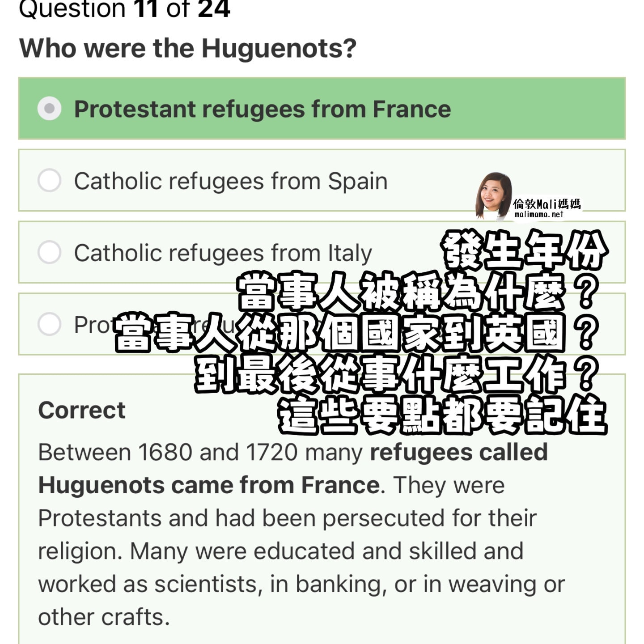The width and height of the screenshot is (644, 644).
Task: Choose the answer text 'Catholic refugees from Spain'
Action: pyautogui.click(x=231, y=181)
